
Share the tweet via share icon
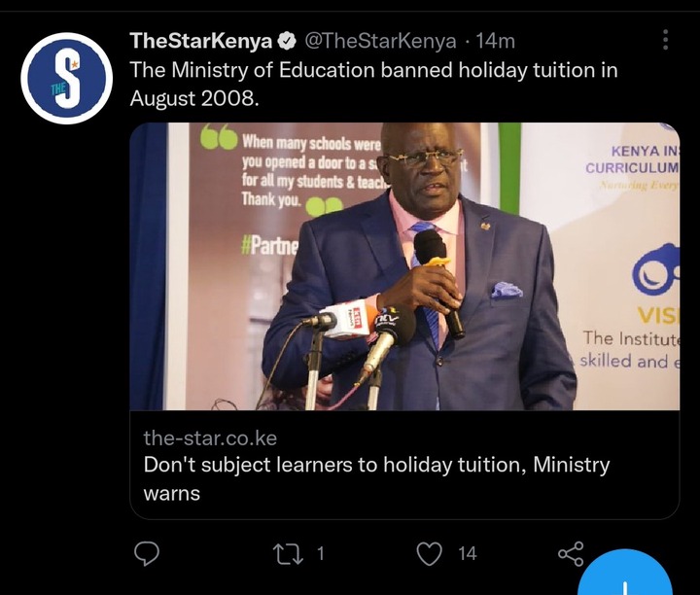coord(571,554)
